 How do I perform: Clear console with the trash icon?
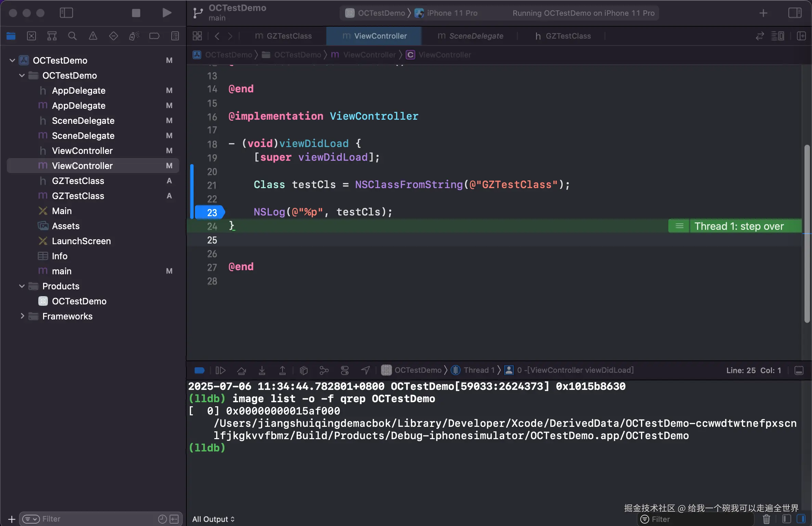(766, 519)
